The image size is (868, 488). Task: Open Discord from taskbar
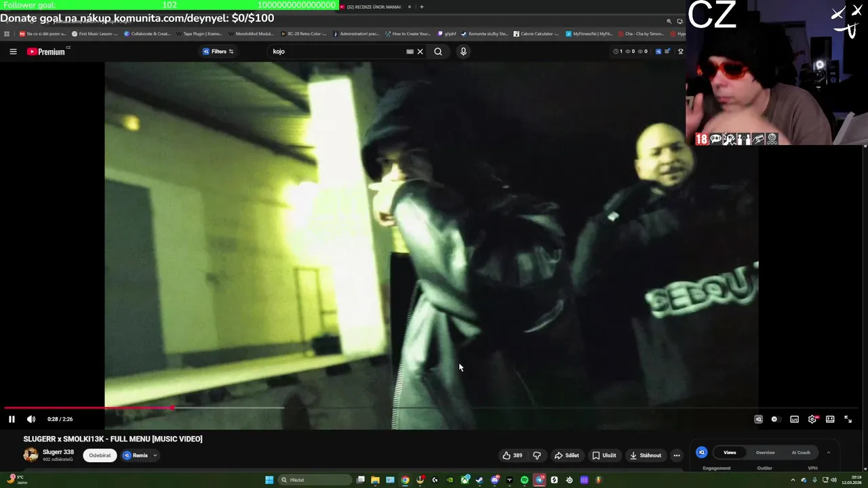(x=495, y=480)
